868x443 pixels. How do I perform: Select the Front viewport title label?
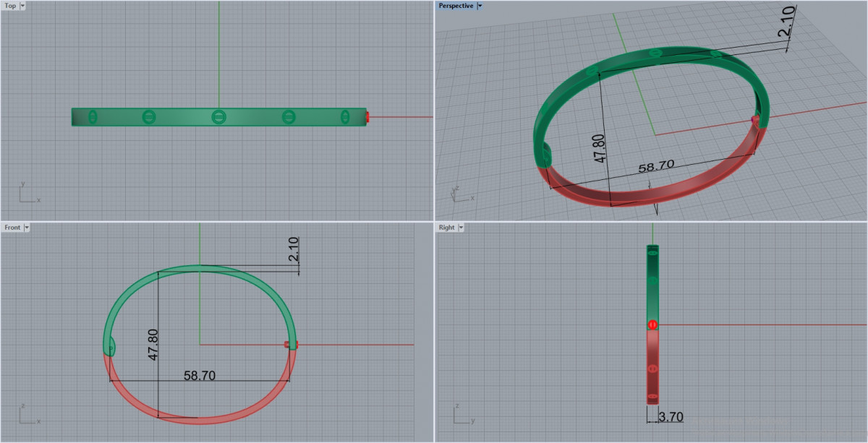(x=12, y=227)
